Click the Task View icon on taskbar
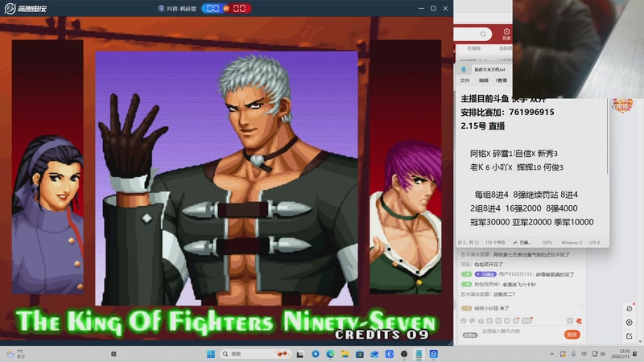 [299, 354]
